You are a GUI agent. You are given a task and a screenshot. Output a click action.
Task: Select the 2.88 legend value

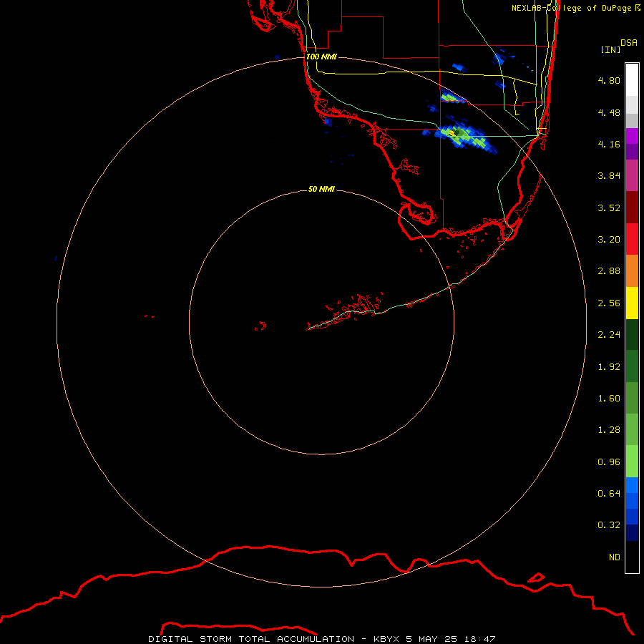pos(609,271)
